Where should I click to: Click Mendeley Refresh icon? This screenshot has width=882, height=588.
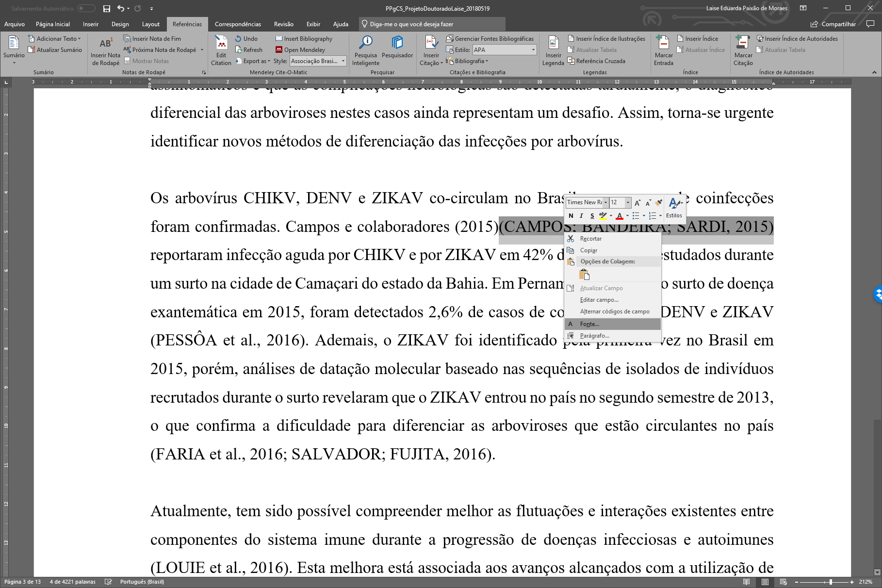[249, 50]
